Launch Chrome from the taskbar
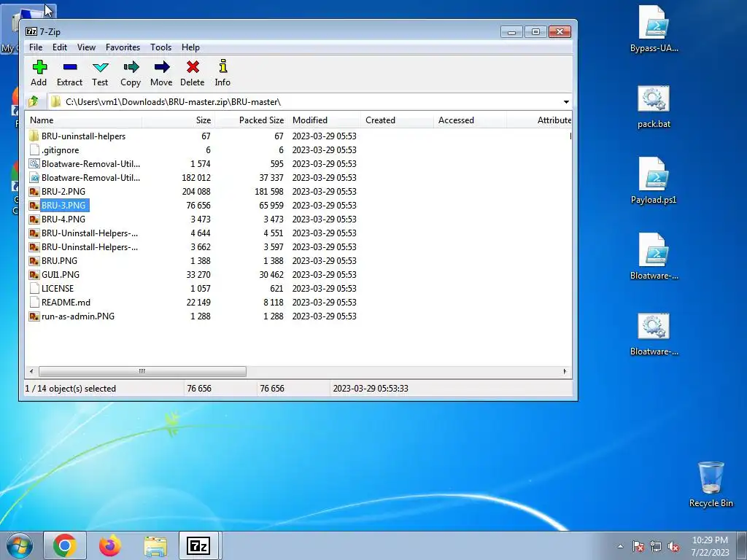This screenshot has width=747, height=560. [65, 545]
